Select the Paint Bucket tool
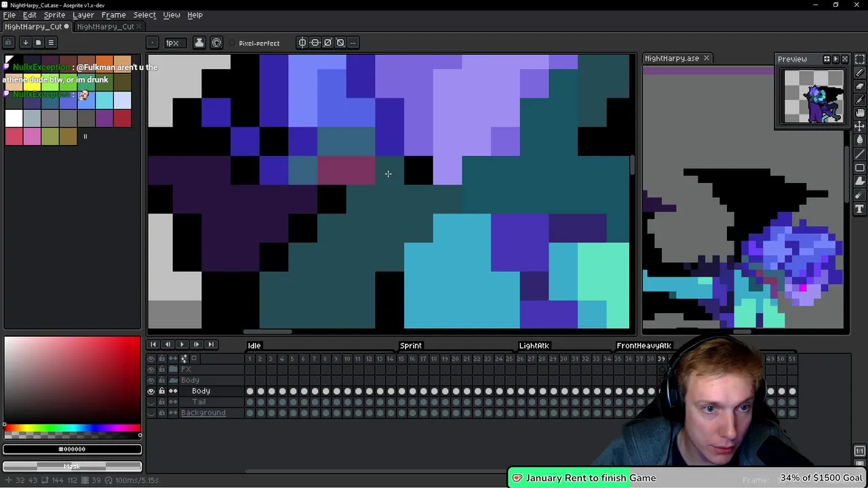The height and width of the screenshot is (488, 868). click(x=860, y=140)
